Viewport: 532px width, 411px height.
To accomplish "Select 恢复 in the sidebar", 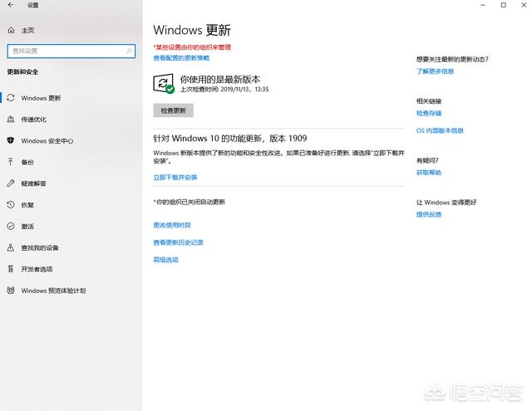I will tap(71, 204).
